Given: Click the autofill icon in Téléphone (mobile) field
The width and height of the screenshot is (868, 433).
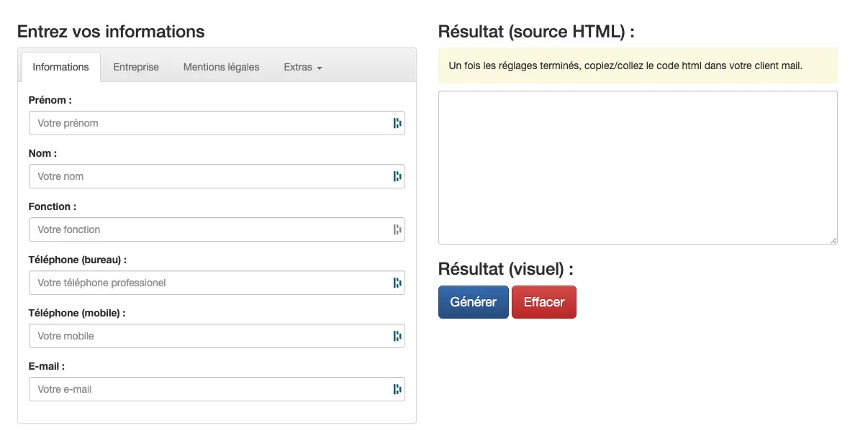Looking at the screenshot, I should (x=397, y=336).
